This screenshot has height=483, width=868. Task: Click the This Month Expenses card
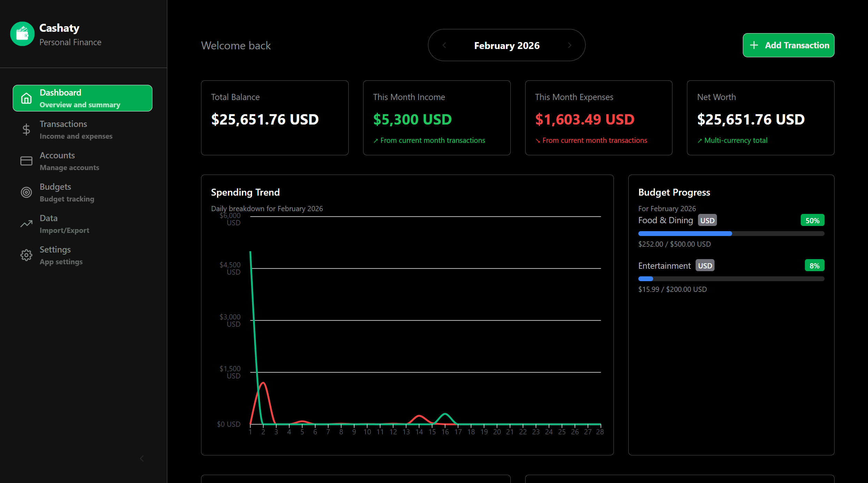click(598, 118)
